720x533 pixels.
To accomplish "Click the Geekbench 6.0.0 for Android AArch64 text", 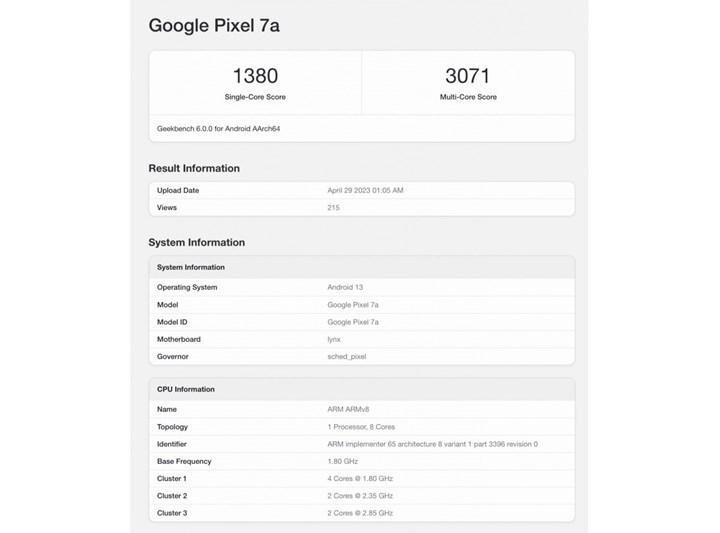I will tap(219, 129).
